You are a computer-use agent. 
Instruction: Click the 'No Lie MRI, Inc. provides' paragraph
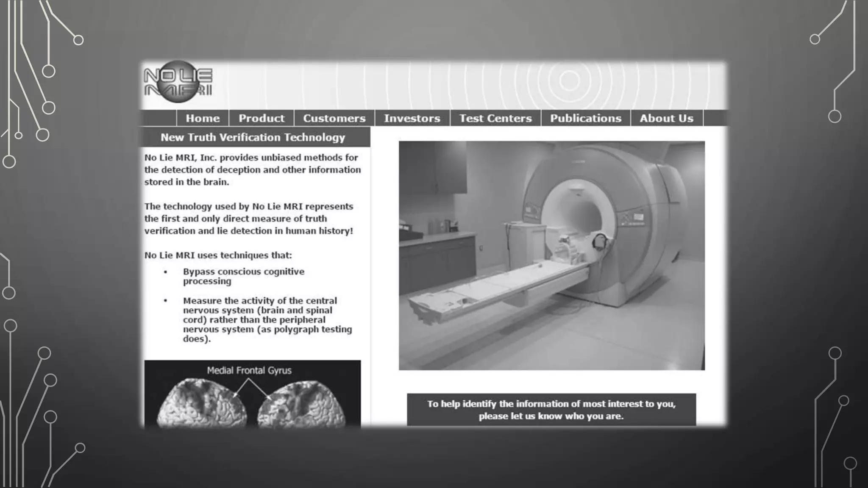coord(252,169)
